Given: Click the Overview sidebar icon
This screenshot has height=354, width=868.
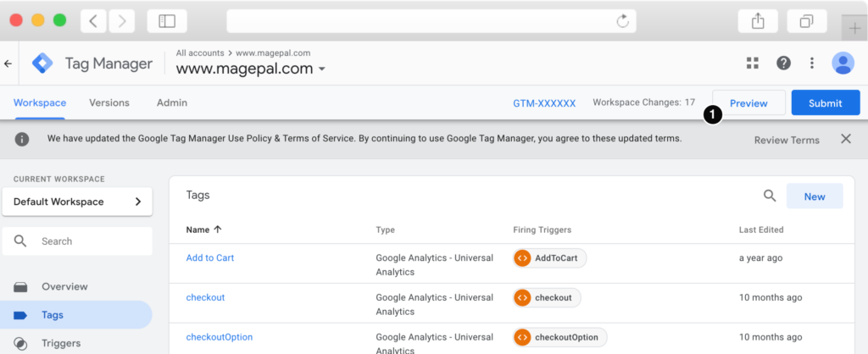Looking at the screenshot, I should (x=20, y=287).
